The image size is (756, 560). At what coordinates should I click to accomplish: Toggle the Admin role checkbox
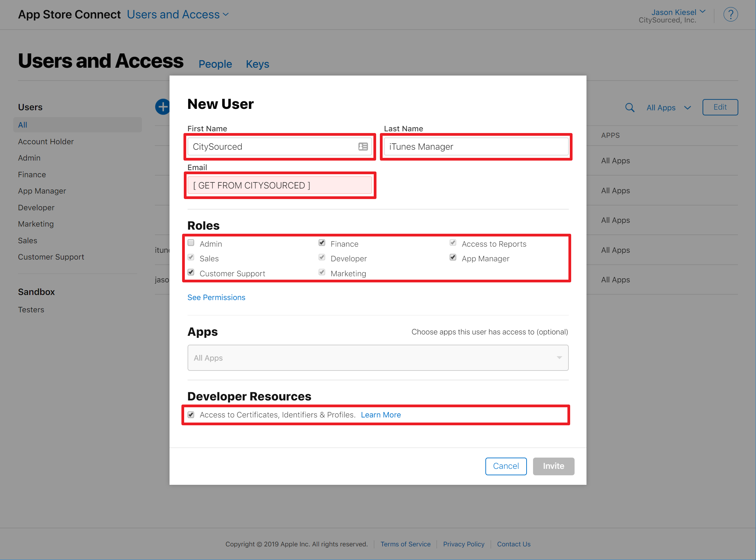pyautogui.click(x=191, y=243)
